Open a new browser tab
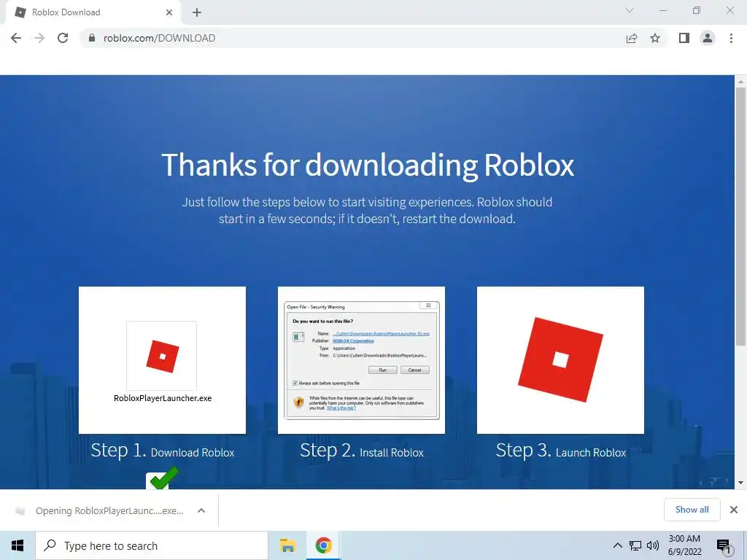747x560 pixels. [197, 12]
